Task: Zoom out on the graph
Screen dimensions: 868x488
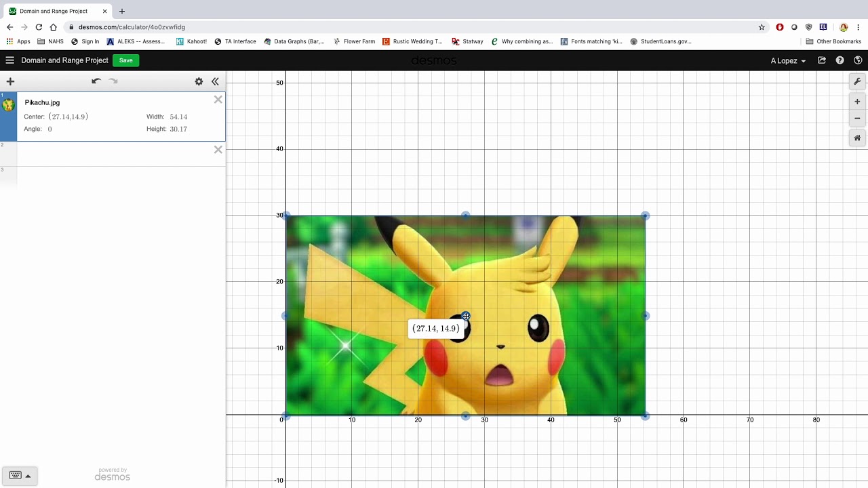Action: (857, 118)
